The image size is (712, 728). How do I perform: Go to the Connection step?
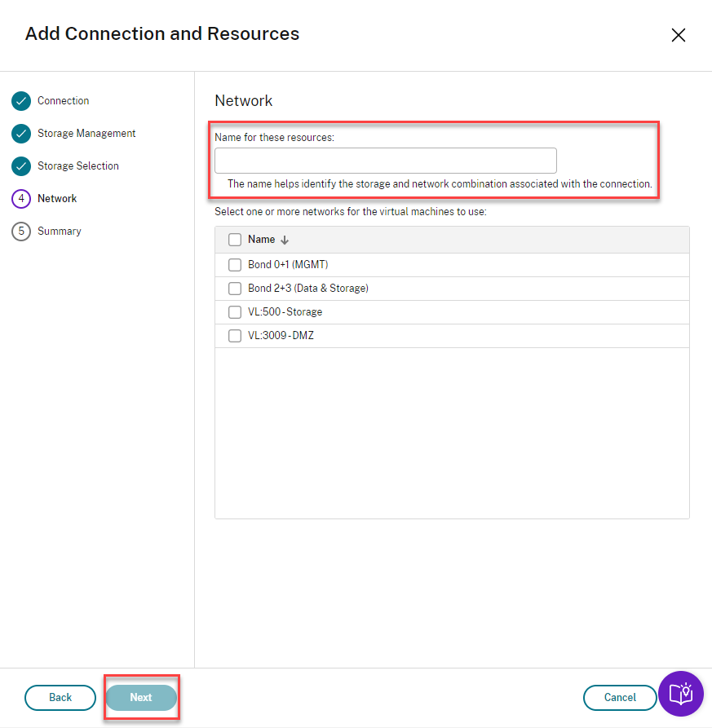[64, 101]
